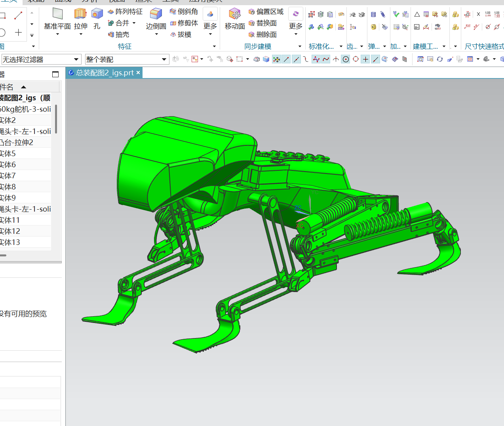Click the 合并 unite command
The height and width of the screenshot is (426, 504).
pyautogui.click(x=119, y=23)
